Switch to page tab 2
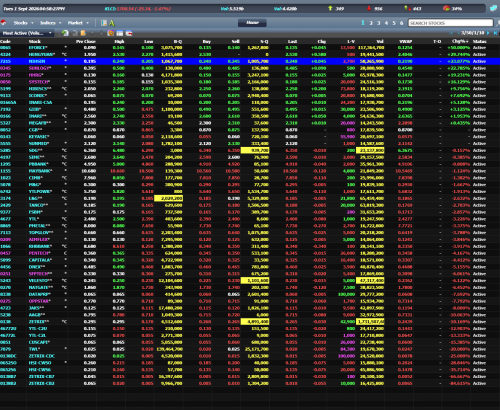The image size is (500, 410). pos(371,23)
